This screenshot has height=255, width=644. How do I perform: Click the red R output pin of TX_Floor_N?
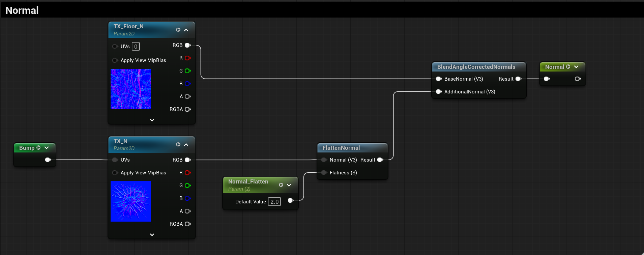click(x=188, y=58)
